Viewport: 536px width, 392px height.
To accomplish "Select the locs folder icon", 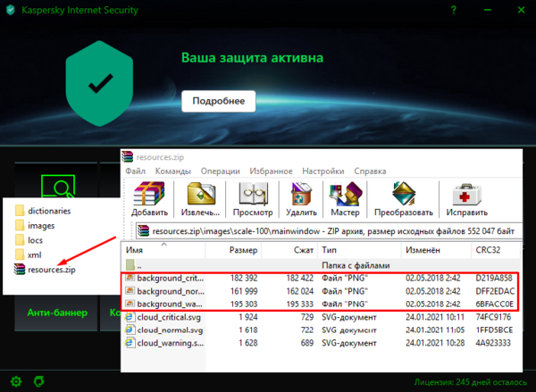I will 20,240.
